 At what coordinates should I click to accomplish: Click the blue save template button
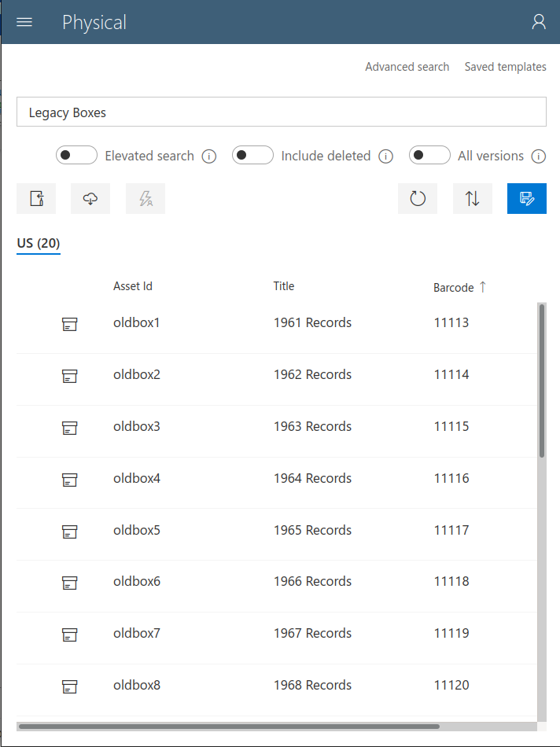coord(527,199)
